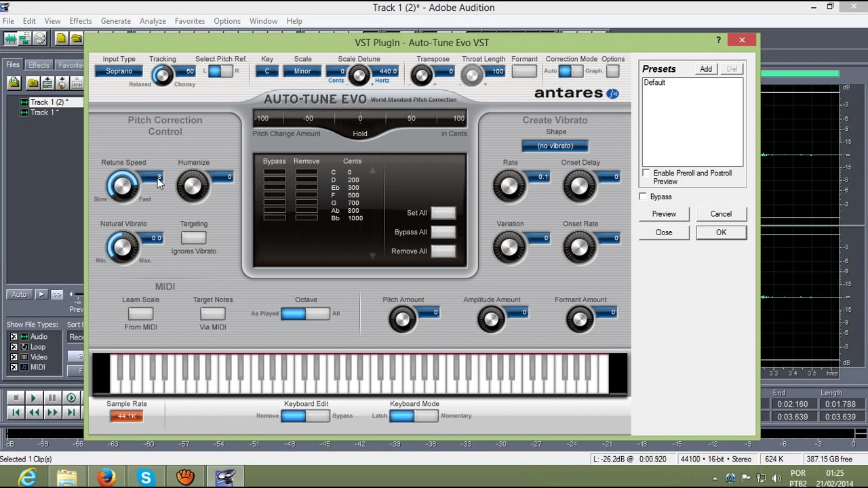Click the OK button
Screen dimensions: 868x488
coord(721,232)
